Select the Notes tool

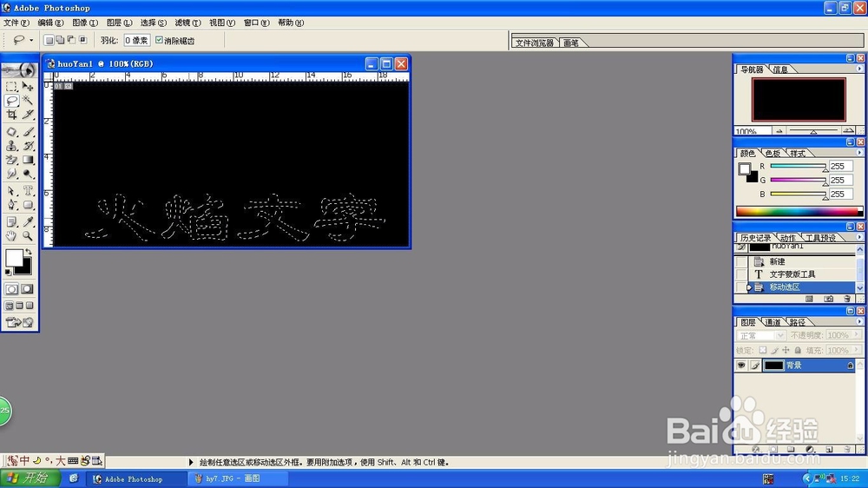click(11, 221)
